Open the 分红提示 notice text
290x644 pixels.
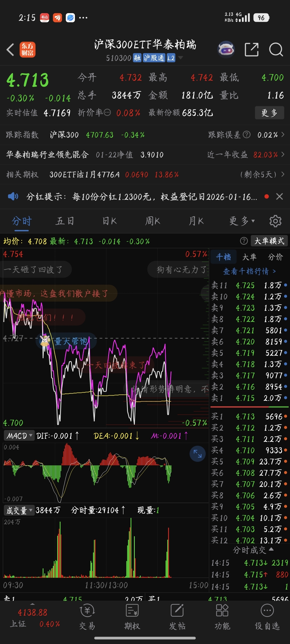point(142,197)
